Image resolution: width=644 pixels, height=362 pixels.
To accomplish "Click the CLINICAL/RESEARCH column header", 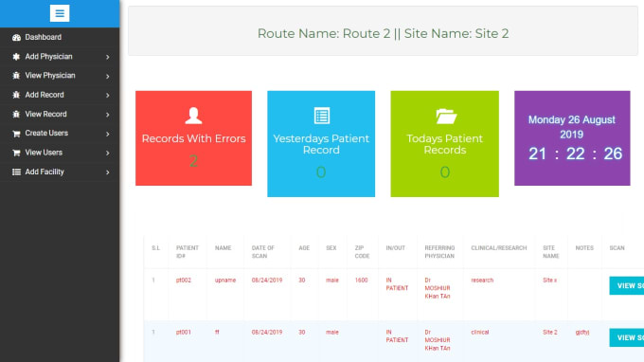I will tap(498, 248).
